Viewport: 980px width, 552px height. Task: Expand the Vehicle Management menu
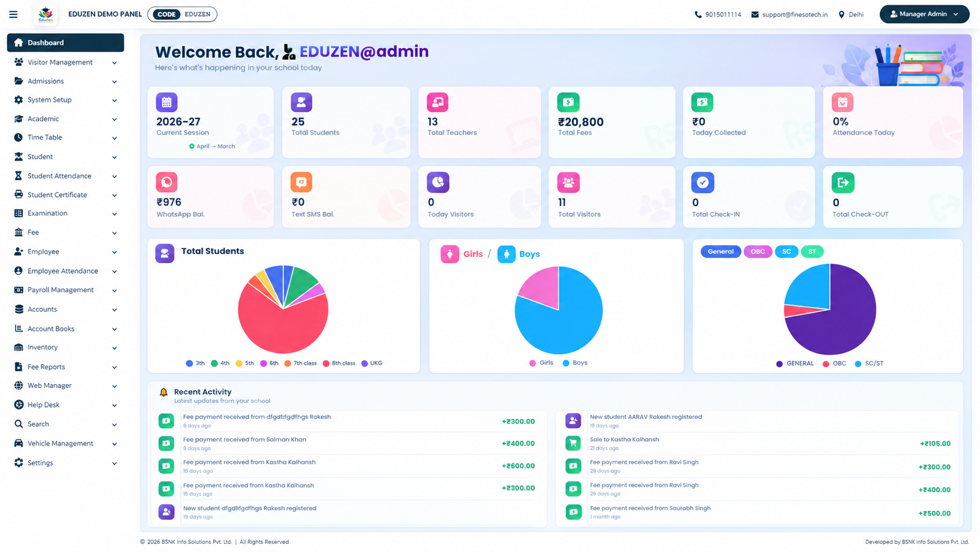pos(66,444)
